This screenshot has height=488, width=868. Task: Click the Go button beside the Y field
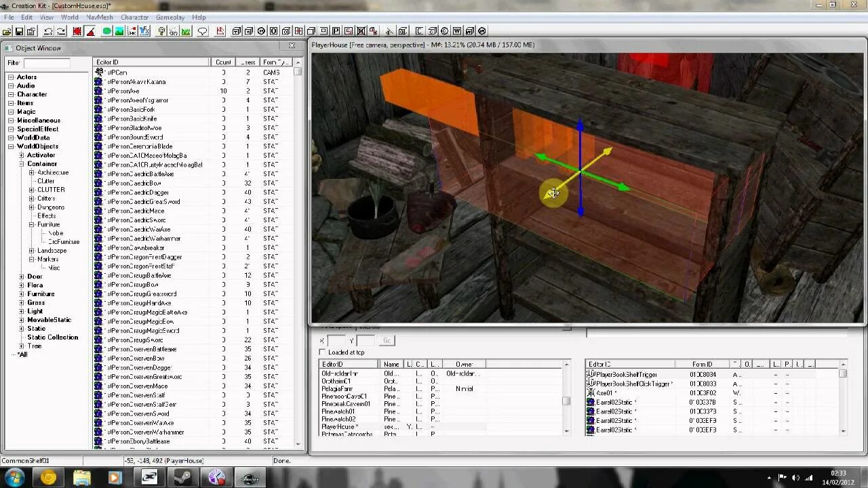387,341
